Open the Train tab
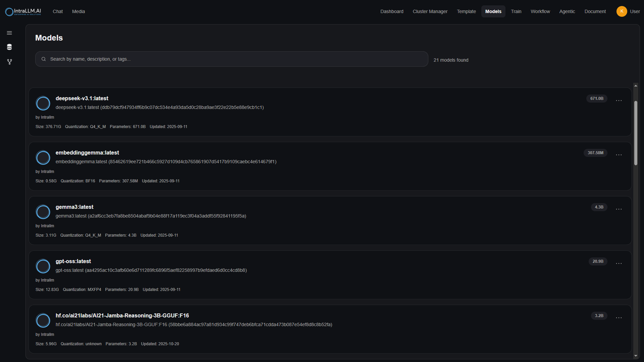The height and width of the screenshot is (362, 644). 516,11
